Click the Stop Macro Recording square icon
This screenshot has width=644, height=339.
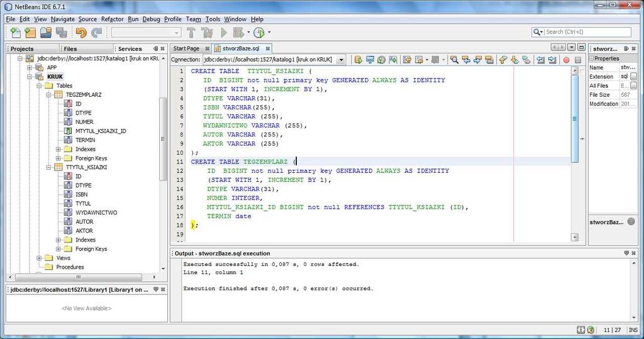coord(578,60)
